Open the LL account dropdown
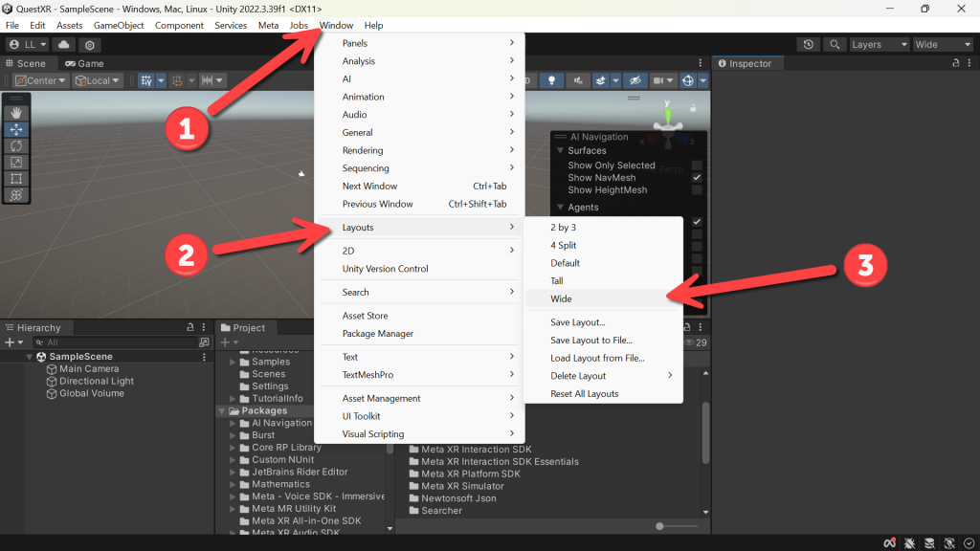This screenshot has height=551, width=980. [28, 44]
